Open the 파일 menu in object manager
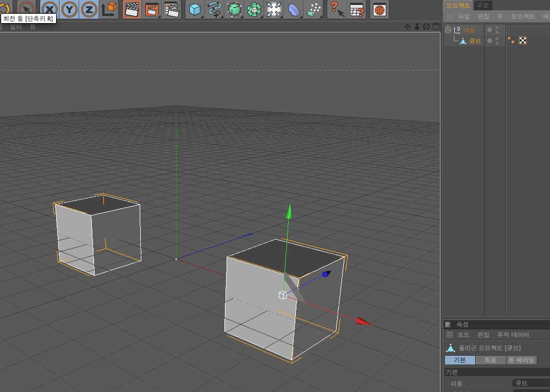The image size is (550, 392). (x=463, y=16)
